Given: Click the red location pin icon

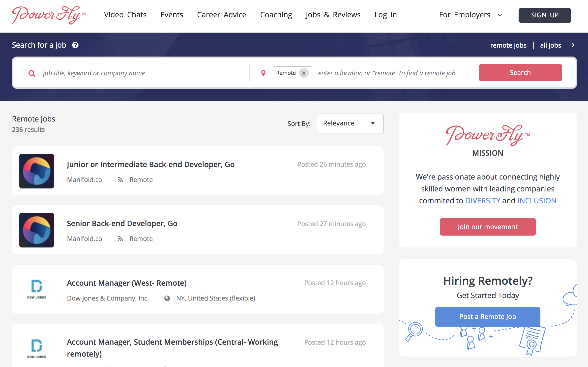Looking at the screenshot, I should point(263,73).
